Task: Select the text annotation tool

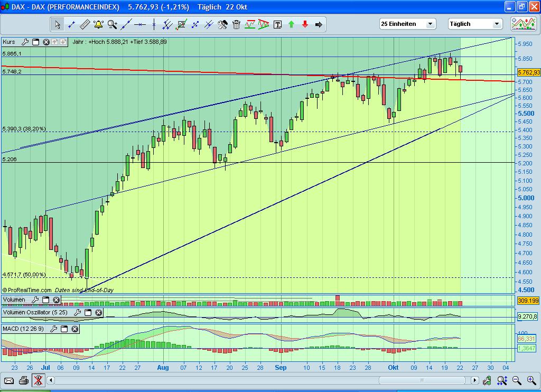Action: [x=277, y=24]
